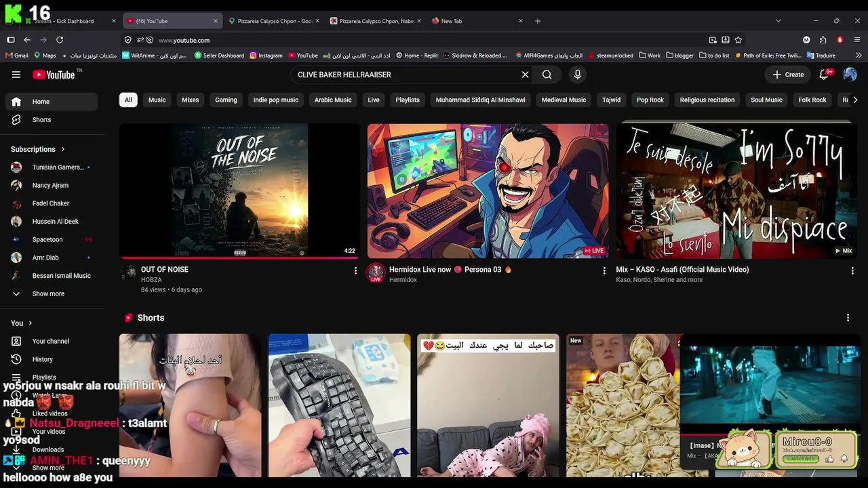Open the tracking protection shield icon
The image size is (868, 488).
[128, 40]
